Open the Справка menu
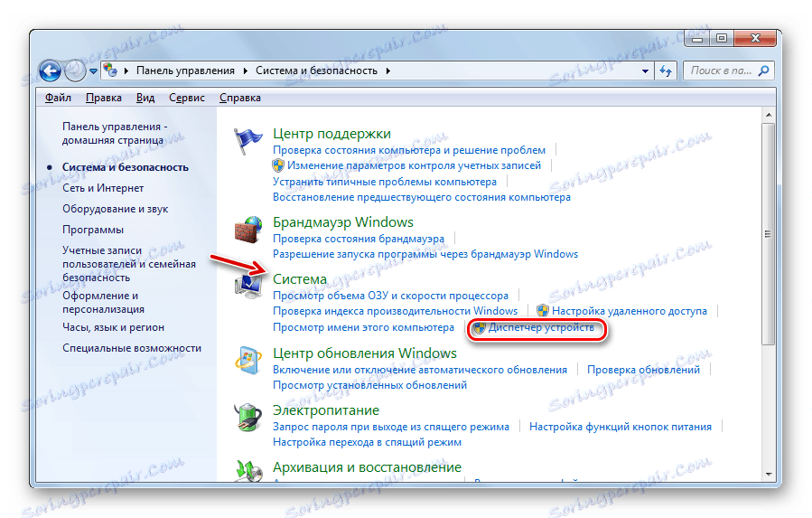812x518 pixels. click(239, 98)
